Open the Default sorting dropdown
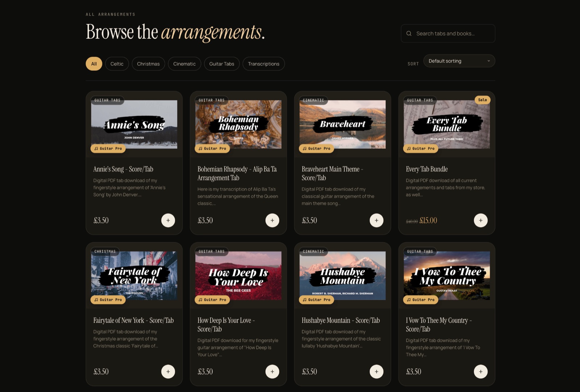Image resolution: width=580 pixels, height=392 pixels. (459, 61)
